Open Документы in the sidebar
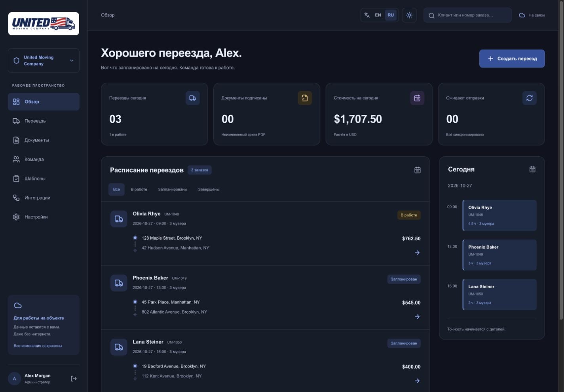Screen dimensions: 564x392 click(x=44, y=140)
